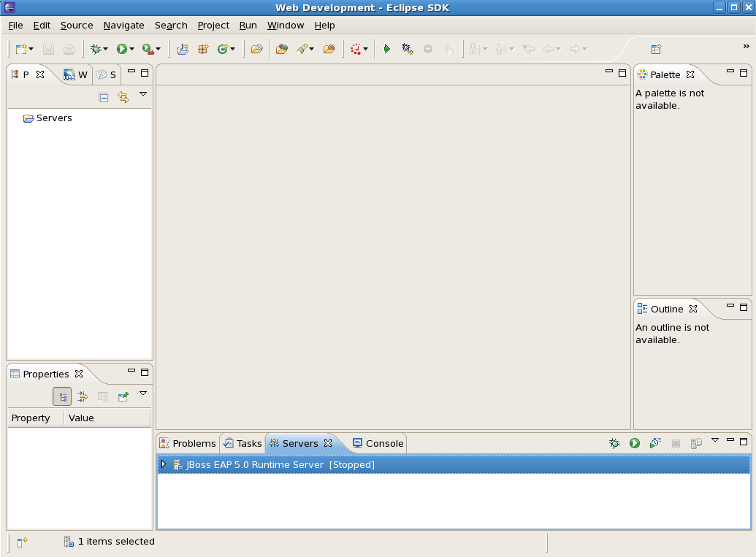The width and height of the screenshot is (756, 557).
Task: Toggle Link with Editor in Project Explorer
Action: click(x=123, y=97)
